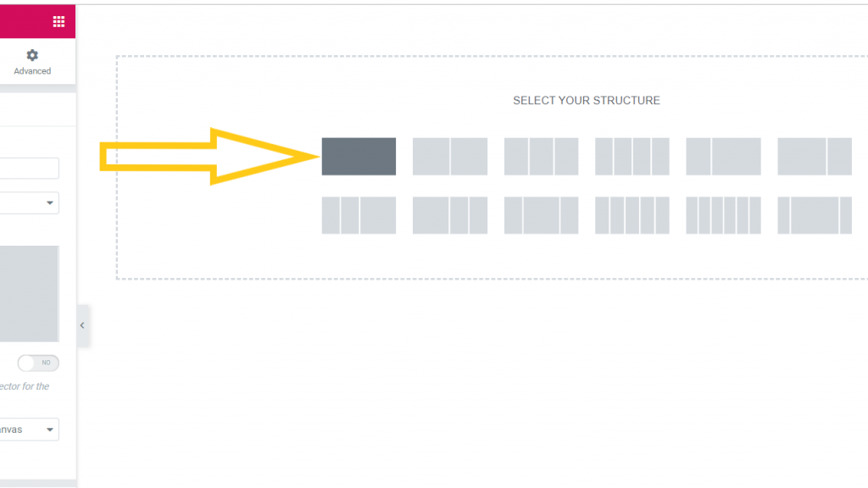Select the four equal columns structure
The height and width of the screenshot is (488, 868).
pos(632,157)
